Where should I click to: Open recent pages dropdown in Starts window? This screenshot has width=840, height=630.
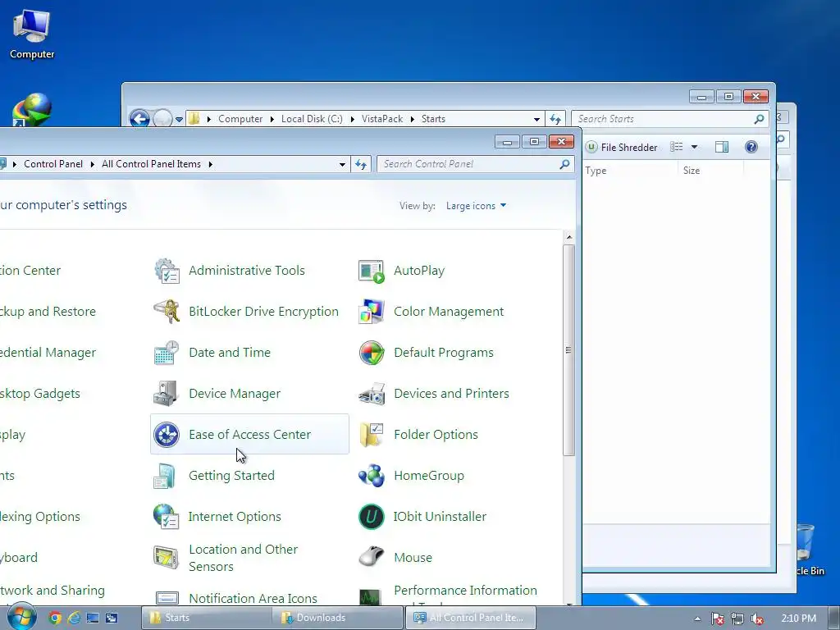179,119
